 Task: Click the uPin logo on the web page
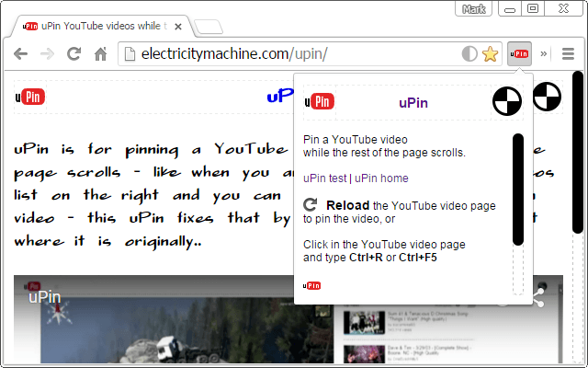(x=30, y=97)
